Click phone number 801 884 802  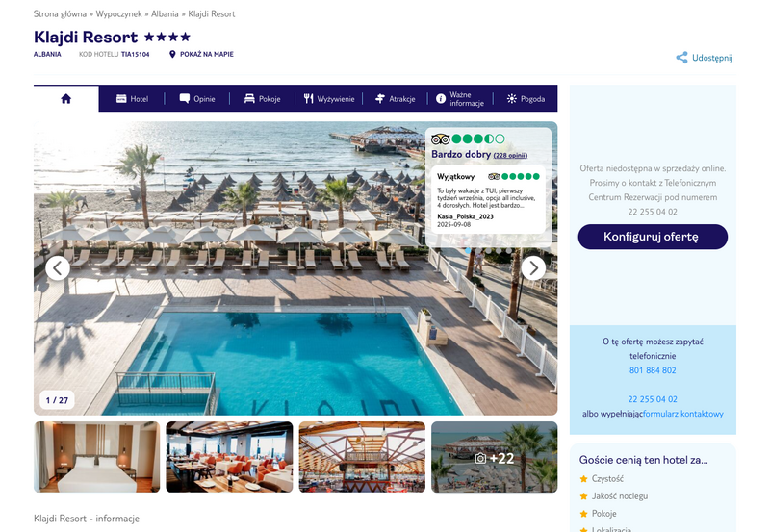point(653,370)
